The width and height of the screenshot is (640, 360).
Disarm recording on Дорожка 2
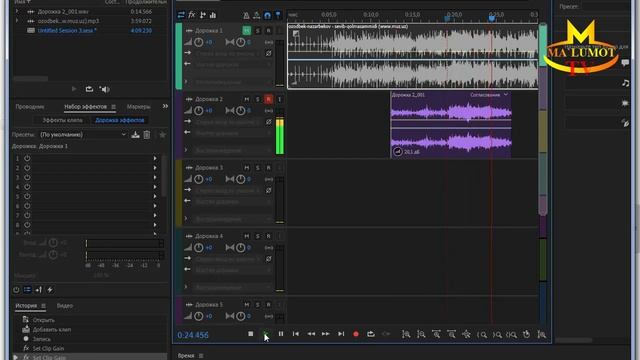point(268,99)
